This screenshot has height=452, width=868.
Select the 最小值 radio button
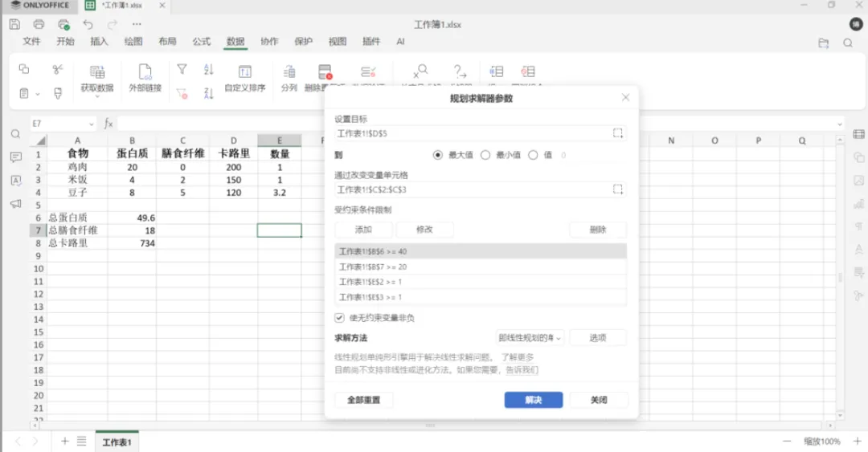tap(485, 155)
